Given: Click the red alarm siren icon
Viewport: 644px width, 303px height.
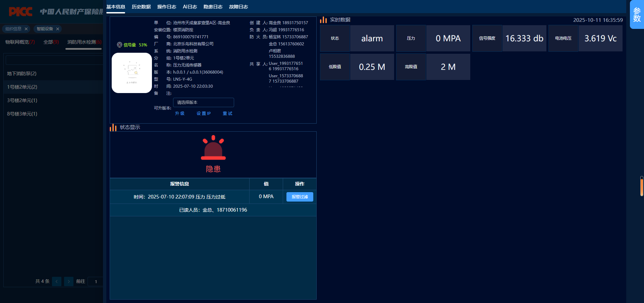Looking at the screenshot, I should tap(213, 148).
